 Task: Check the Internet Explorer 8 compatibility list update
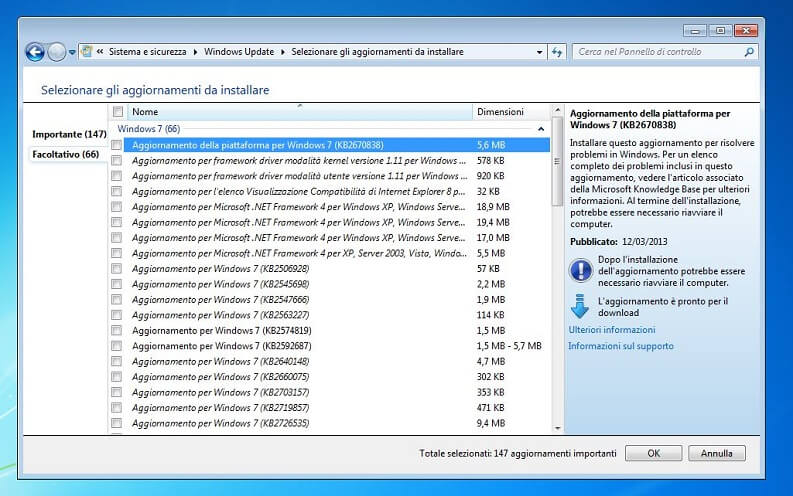(117, 192)
